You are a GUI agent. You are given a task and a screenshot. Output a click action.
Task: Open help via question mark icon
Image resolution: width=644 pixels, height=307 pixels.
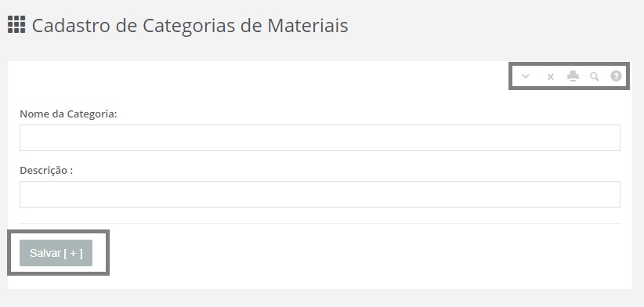coord(616,76)
